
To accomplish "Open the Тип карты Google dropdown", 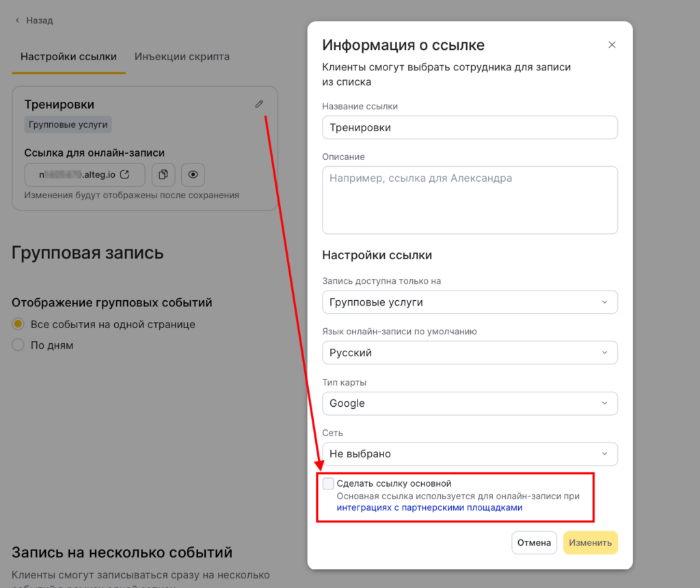I will point(470,403).
